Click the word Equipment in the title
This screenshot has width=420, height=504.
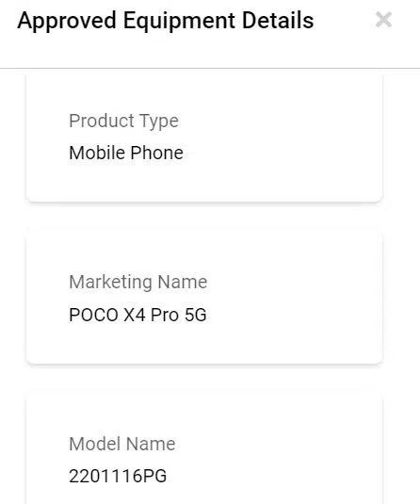179,22
